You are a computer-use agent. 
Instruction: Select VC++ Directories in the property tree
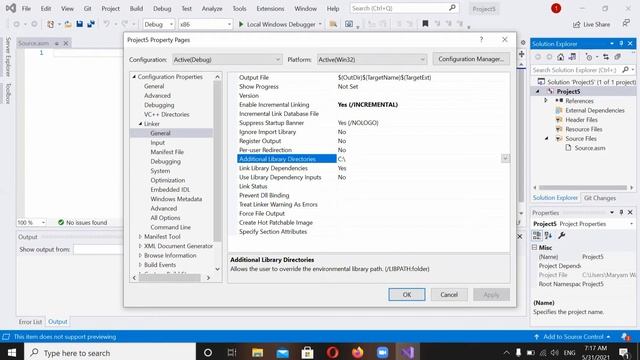click(167, 114)
